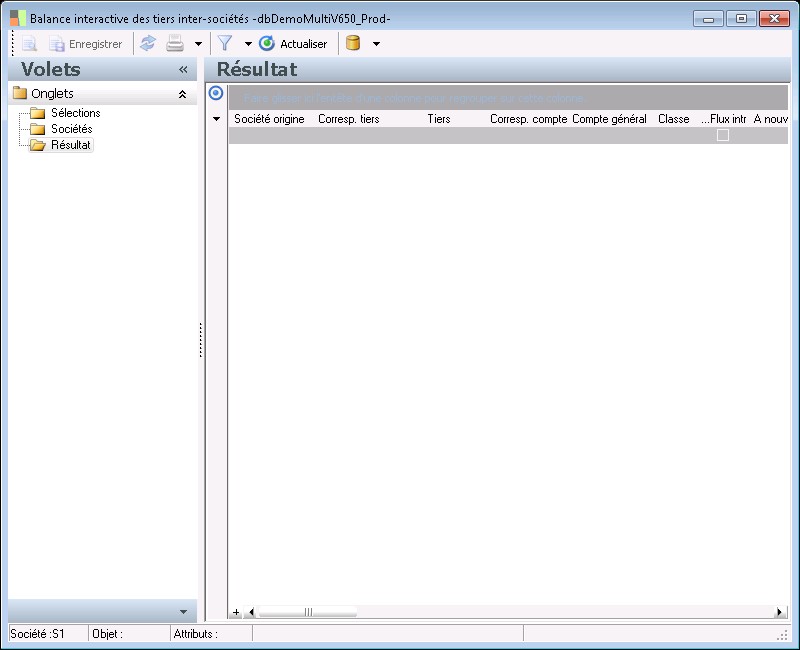Click the Classe column header
800x650 pixels.
[673, 119]
